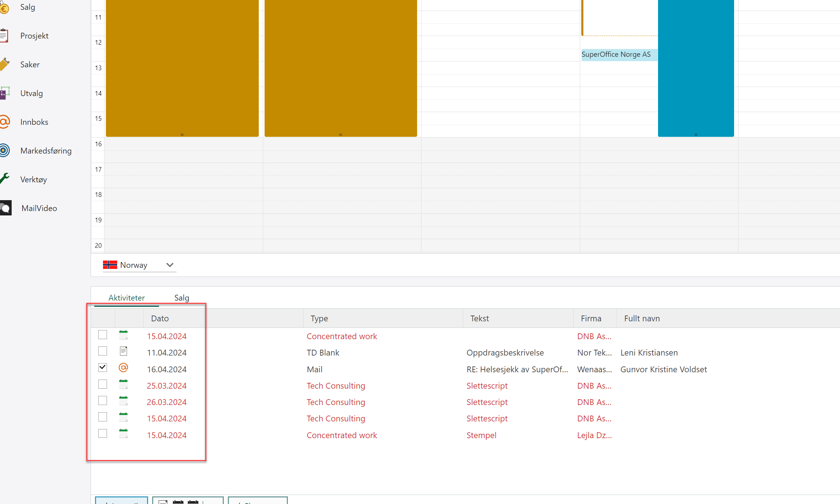Open the Salg navigator section
Viewport: 840px width, 504px height.
tap(27, 7)
